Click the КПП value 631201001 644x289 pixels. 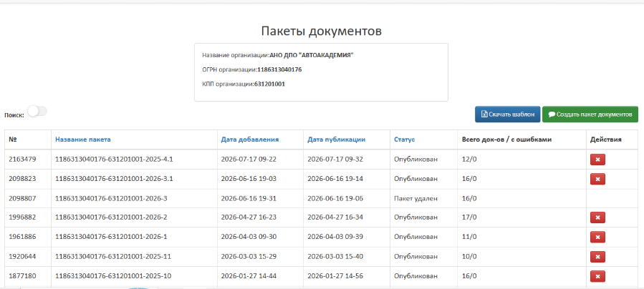click(269, 84)
